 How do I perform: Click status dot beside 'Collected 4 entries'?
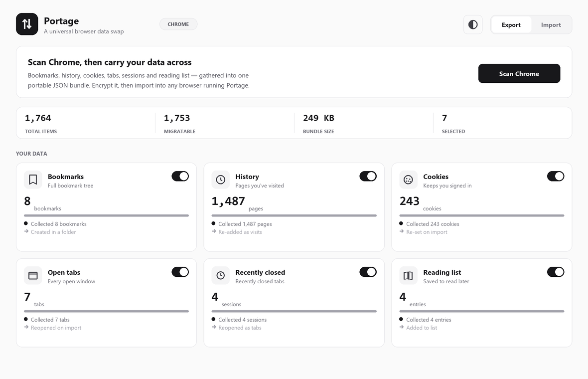[x=401, y=319]
